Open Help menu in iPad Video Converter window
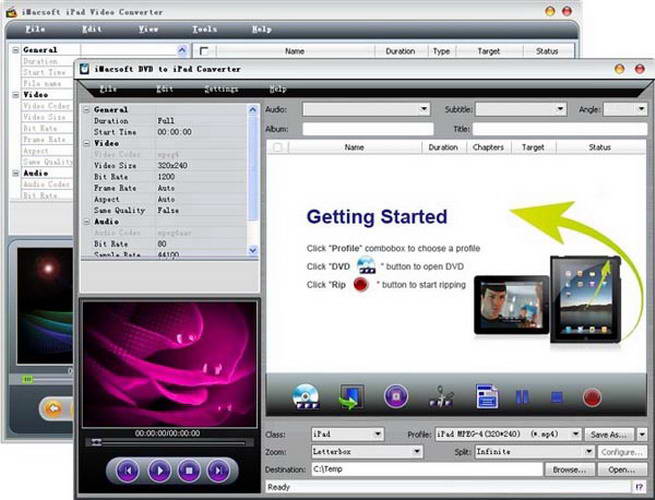Image resolution: width=655 pixels, height=500 pixels. [x=262, y=29]
